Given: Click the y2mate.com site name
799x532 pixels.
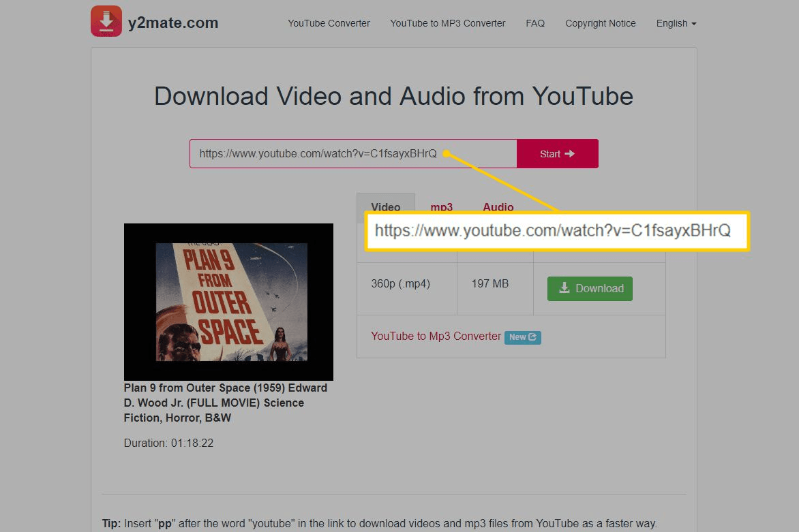Looking at the screenshot, I should (x=172, y=22).
